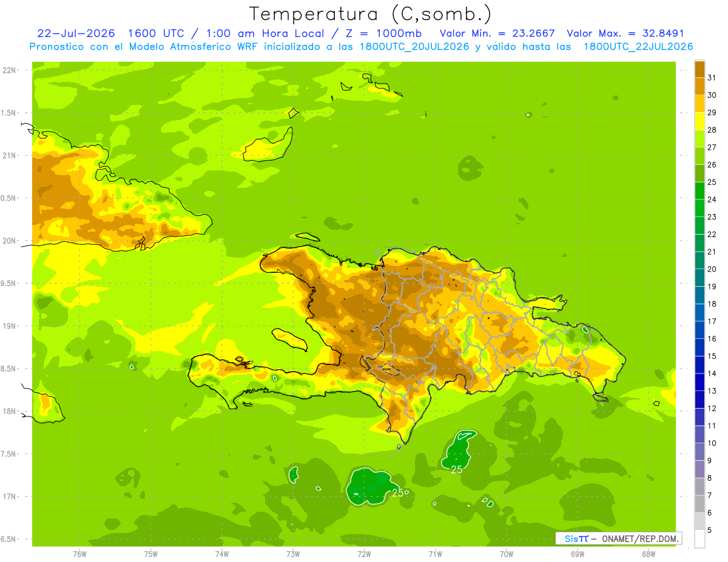Click the green legend swatch between 24 and 25
Viewport: 728px width, 562px height.
699,190
